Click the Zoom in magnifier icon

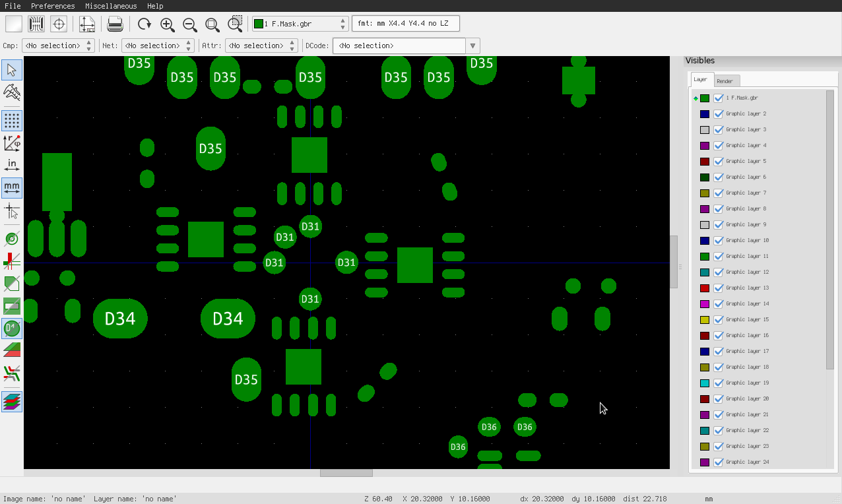(168, 24)
